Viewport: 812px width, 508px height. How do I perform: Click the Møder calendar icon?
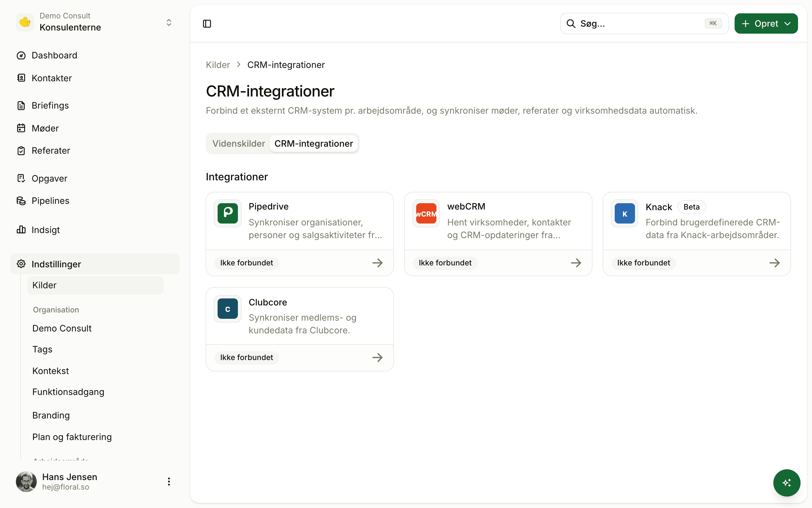click(x=21, y=128)
